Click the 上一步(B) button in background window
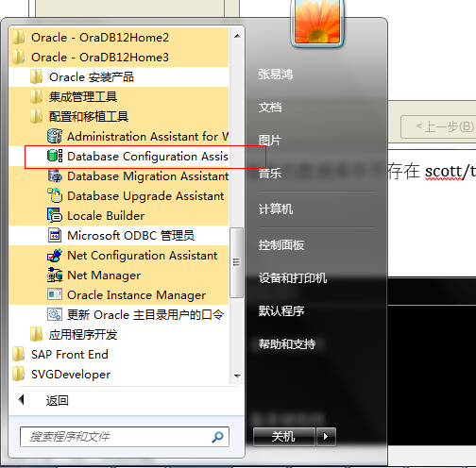This screenshot has width=476, height=468. tap(438, 126)
